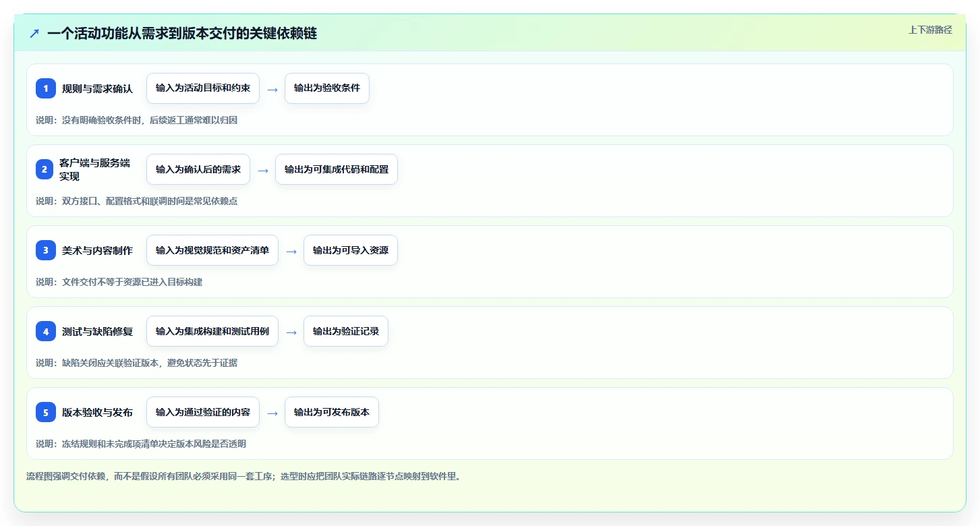Screen dimensions: 980x526
Task: Click the arrow before 输出为可导入资源
Action: click(x=291, y=251)
